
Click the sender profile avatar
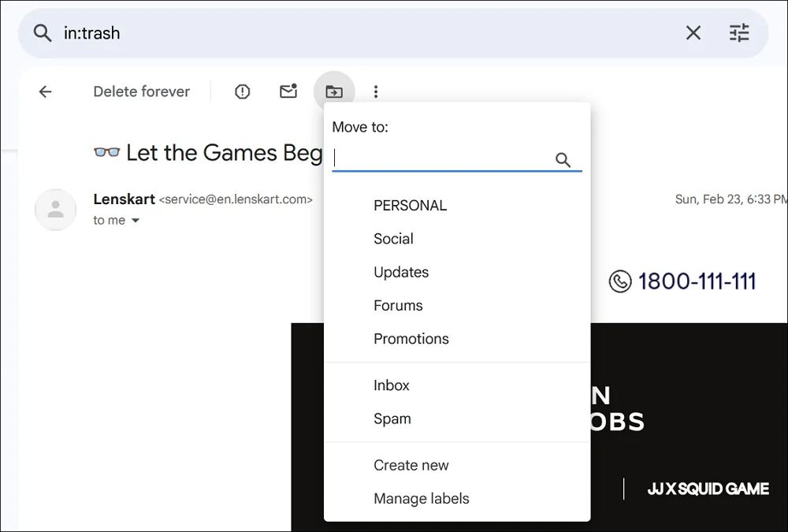(55, 210)
